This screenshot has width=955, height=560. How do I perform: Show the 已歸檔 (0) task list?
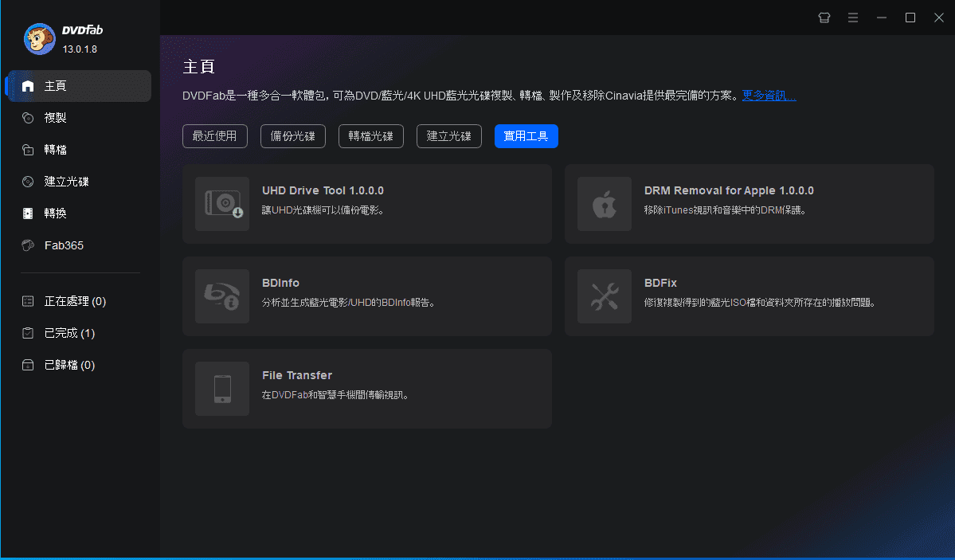(79, 365)
